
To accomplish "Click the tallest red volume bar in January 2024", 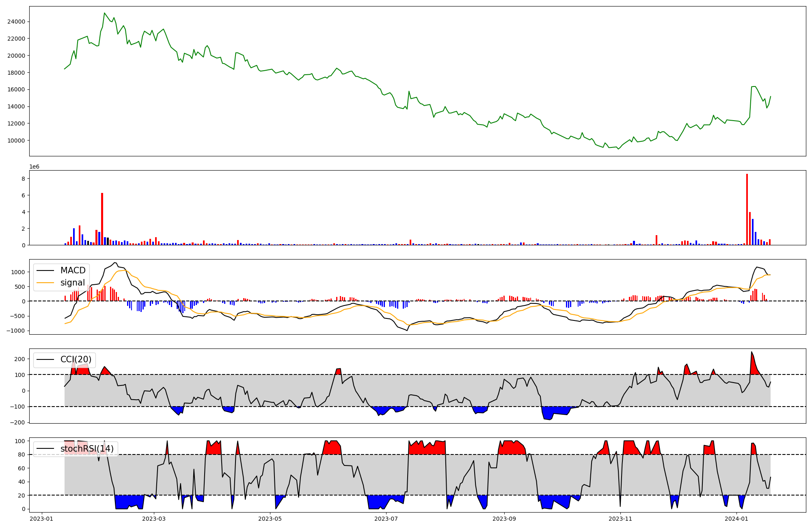I will (747, 210).
